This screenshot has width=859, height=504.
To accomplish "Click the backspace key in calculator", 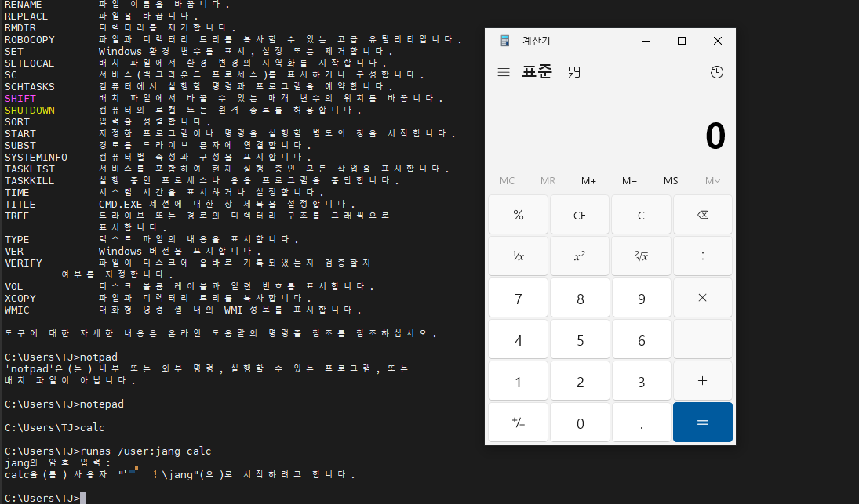I will [x=702, y=215].
